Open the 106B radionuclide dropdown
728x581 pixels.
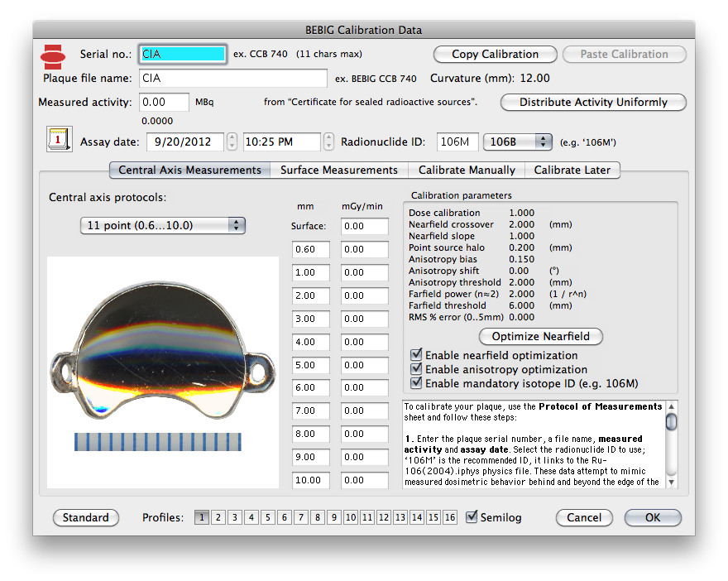pyautogui.click(x=518, y=142)
